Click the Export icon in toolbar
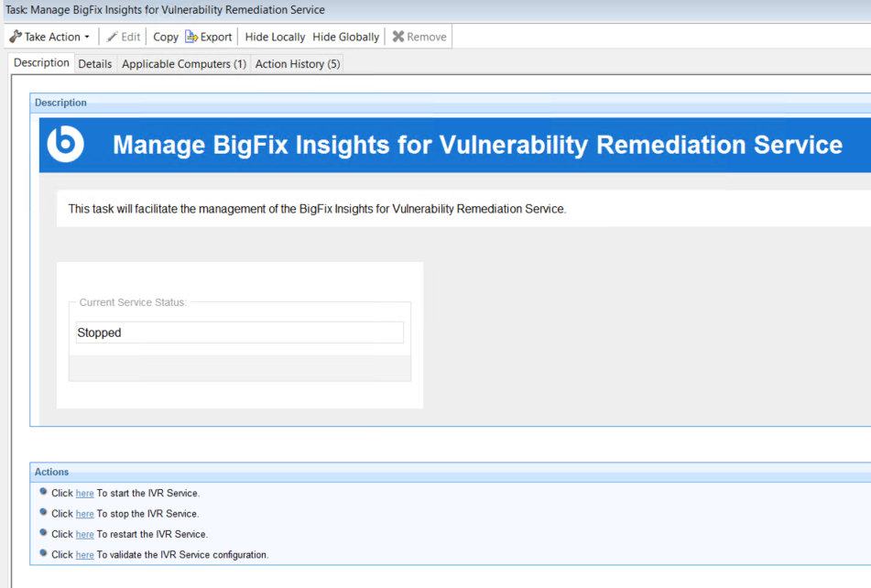 pos(191,37)
